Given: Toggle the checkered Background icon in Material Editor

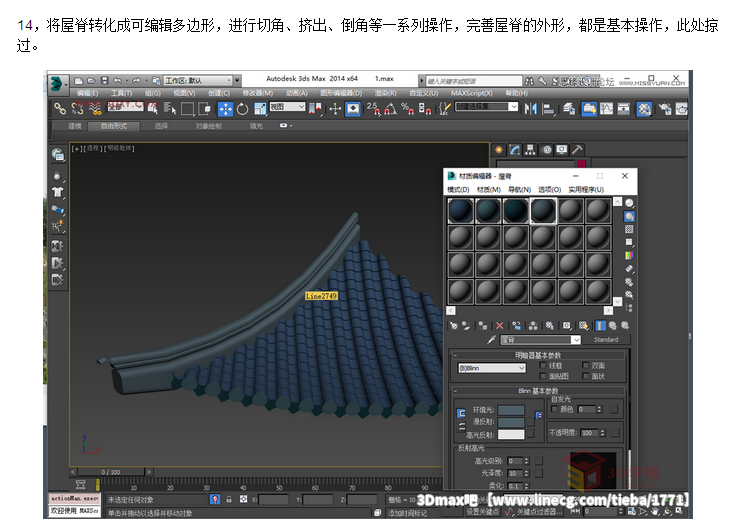Looking at the screenshot, I should (x=629, y=229).
